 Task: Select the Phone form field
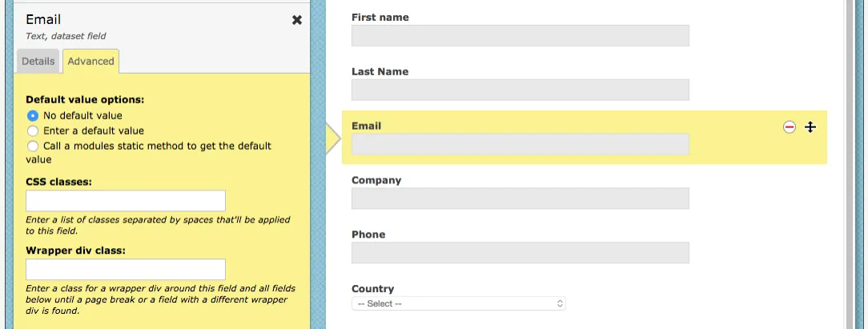pyautogui.click(x=520, y=252)
